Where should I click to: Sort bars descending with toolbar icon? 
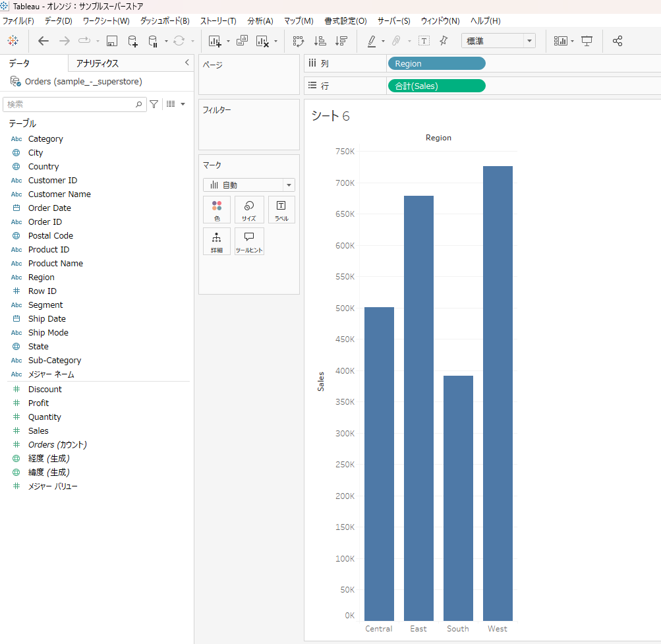(x=341, y=41)
